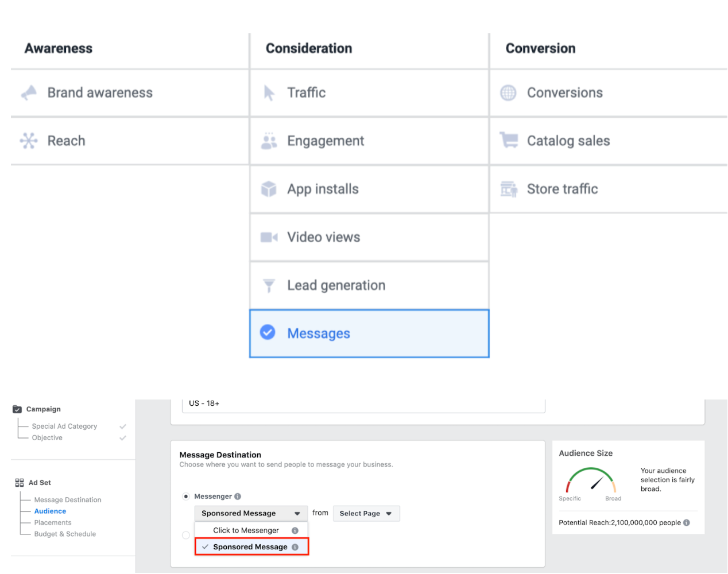Click the Traffic cursor icon
Viewport: 728px width, 574px height.
269,93
